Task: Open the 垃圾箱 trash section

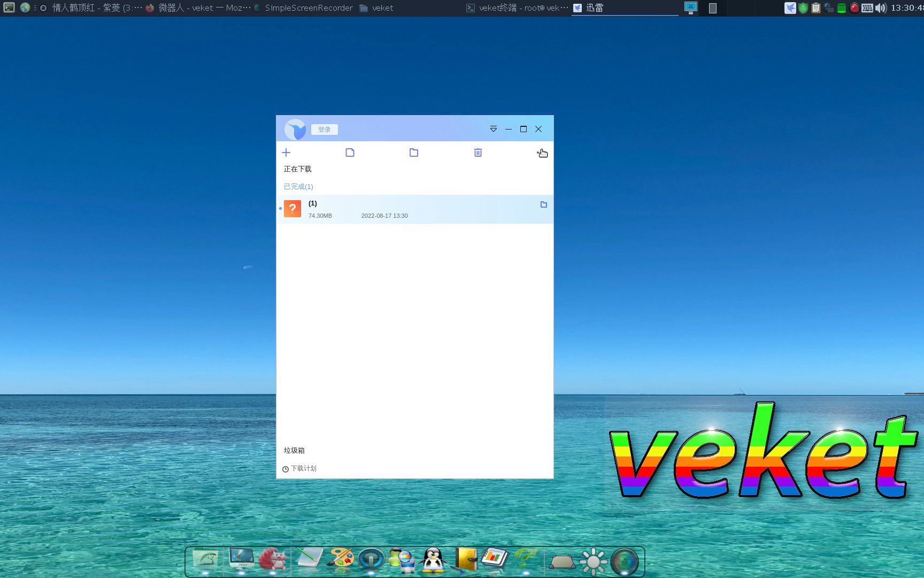Action: pyautogui.click(x=294, y=451)
